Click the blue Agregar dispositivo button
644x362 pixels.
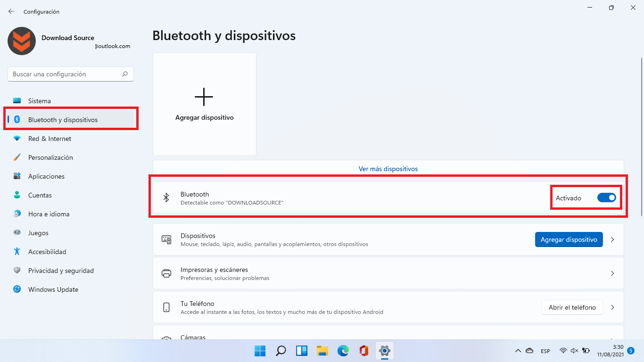(x=569, y=239)
